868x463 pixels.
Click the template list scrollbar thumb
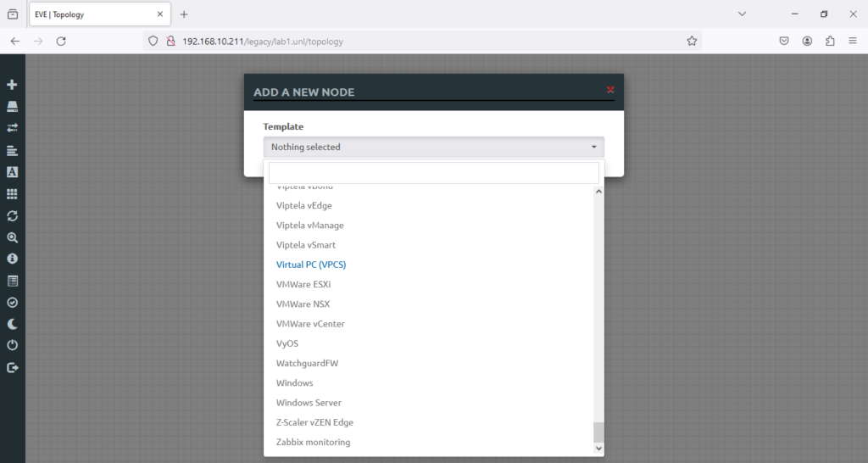(x=598, y=432)
